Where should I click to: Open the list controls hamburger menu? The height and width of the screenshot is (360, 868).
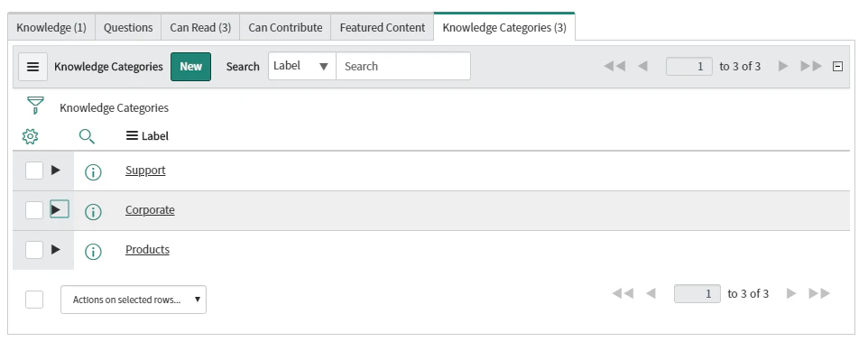point(32,67)
